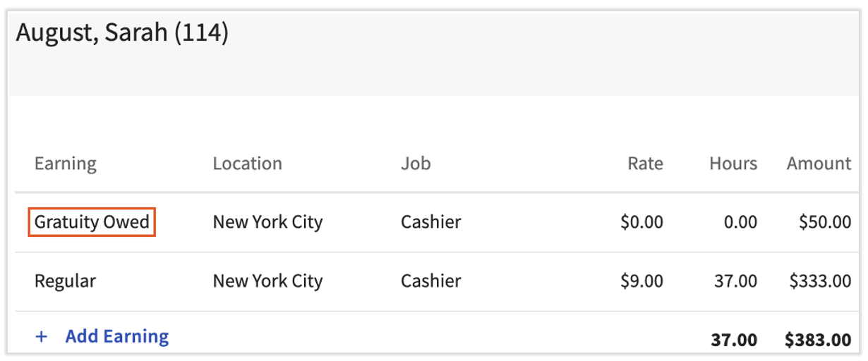The height and width of the screenshot is (361, 868).
Task: Click the Hours column header
Action: [x=733, y=164]
